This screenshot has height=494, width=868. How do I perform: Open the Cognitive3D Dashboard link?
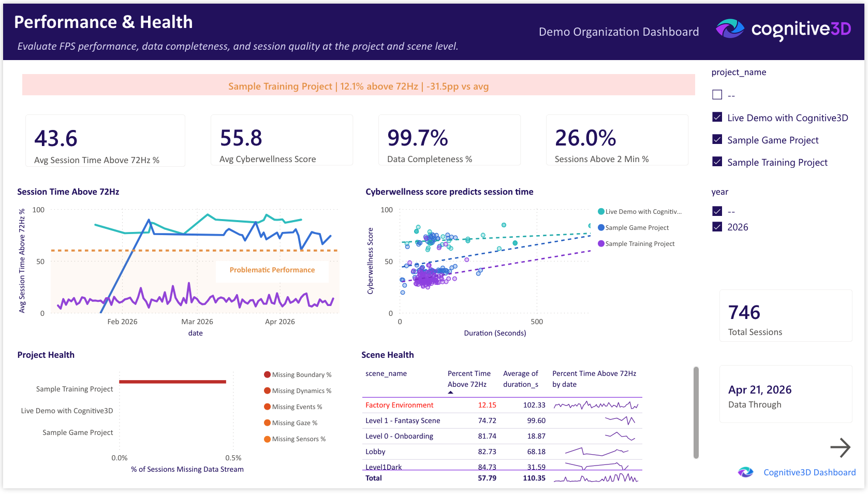click(x=809, y=472)
